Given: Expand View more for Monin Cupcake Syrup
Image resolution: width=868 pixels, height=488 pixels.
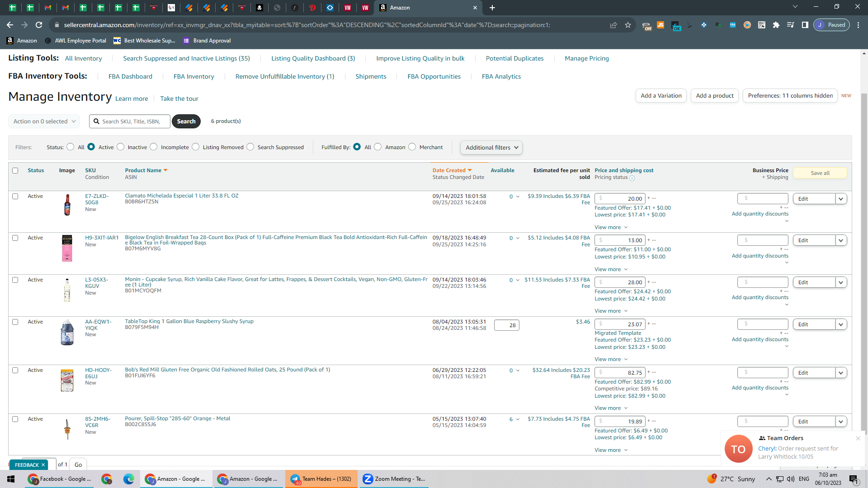Looking at the screenshot, I should tap(611, 311).
